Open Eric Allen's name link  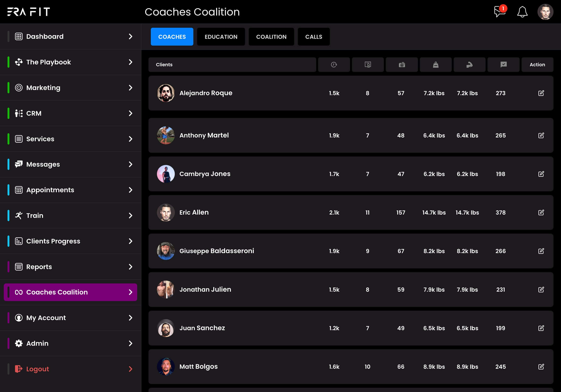click(194, 212)
